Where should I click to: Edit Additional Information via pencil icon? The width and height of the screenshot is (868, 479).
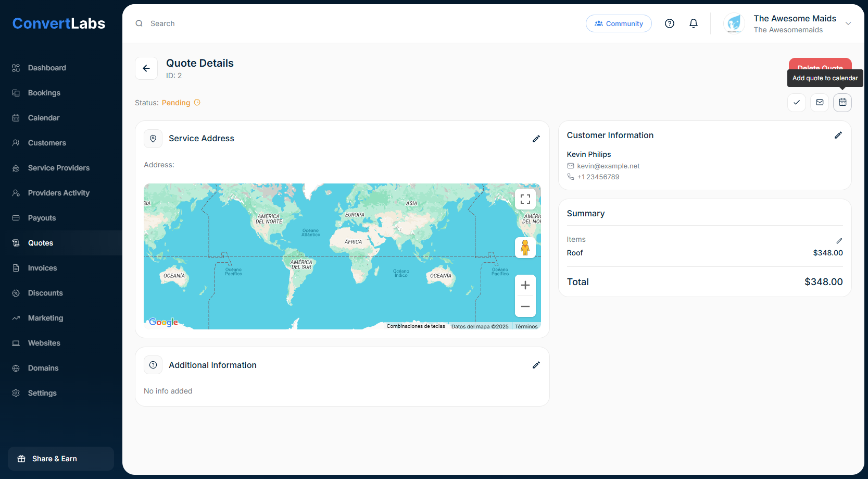[x=536, y=365]
